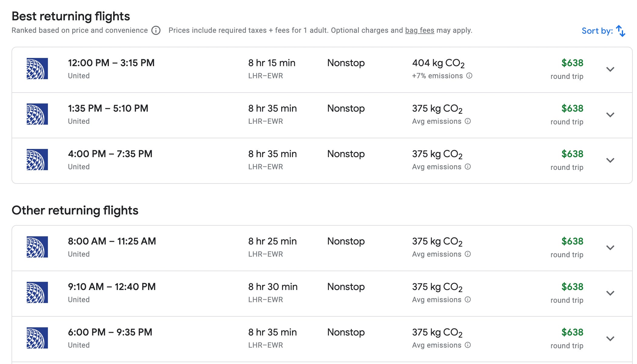637x364 pixels.
Task: Expand the 12:00 PM – 3:15 PM flight details
Action: [610, 69]
